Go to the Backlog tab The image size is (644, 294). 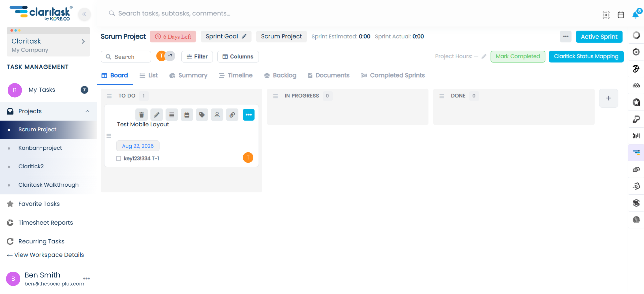pos(280,75)
